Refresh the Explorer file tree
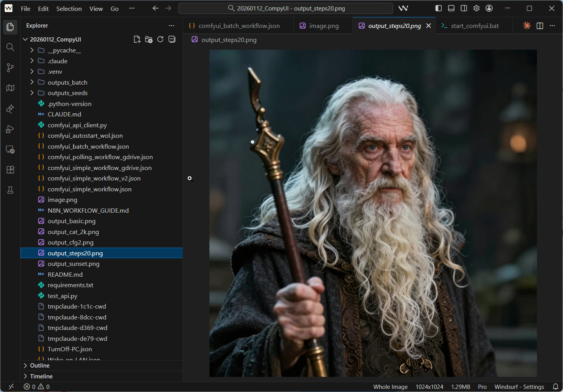 click(160, 39)
